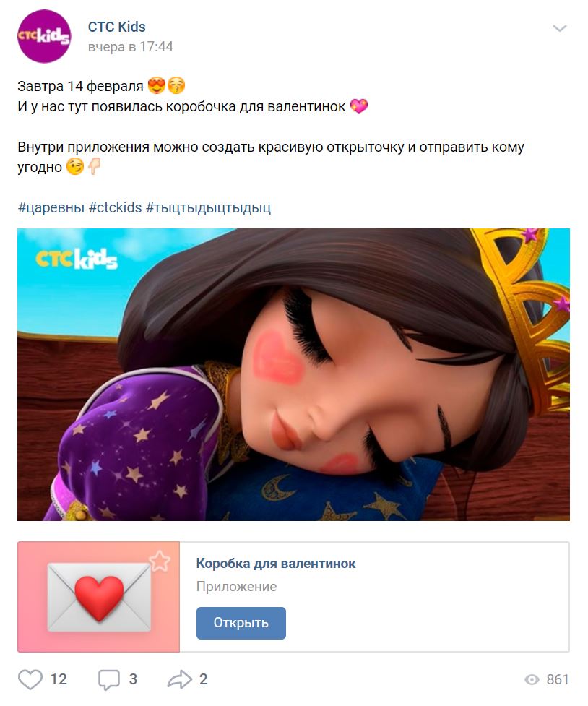
Task: Open the sleeping princess post image
Action: 293,374
